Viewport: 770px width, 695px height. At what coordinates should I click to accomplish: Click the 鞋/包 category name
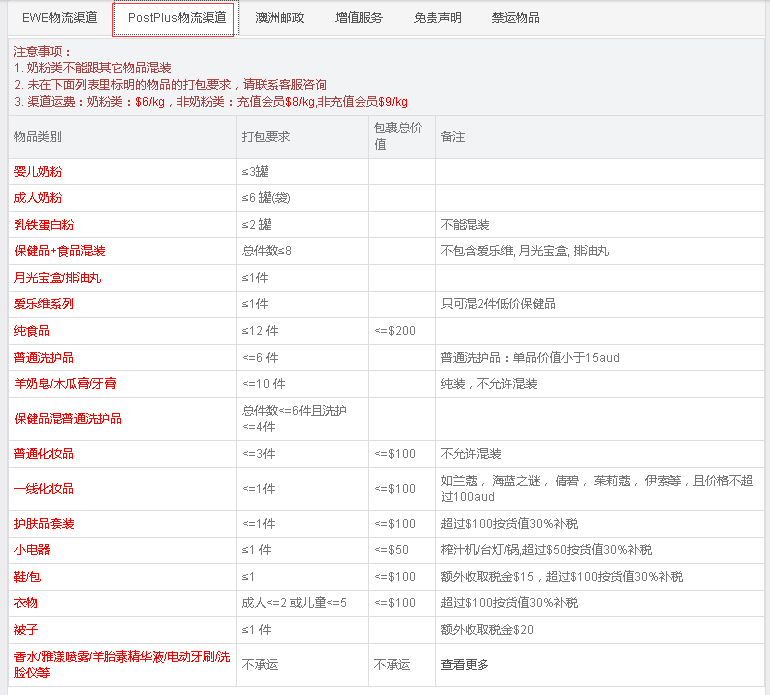point(27,577)
